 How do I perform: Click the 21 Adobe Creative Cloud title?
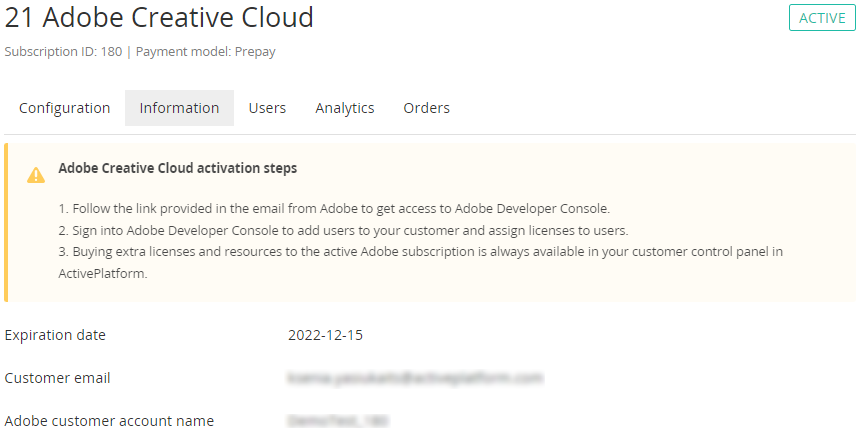(x=159, y=18)
